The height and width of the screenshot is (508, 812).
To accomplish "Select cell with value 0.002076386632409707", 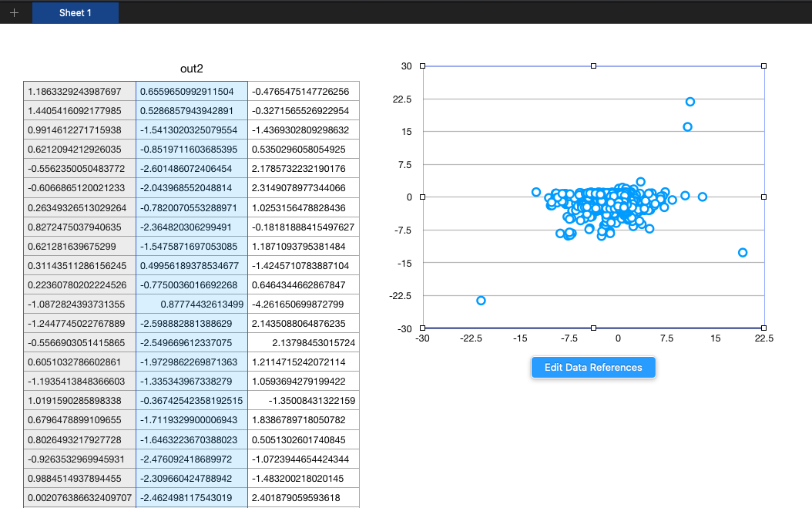I will 80,498.
